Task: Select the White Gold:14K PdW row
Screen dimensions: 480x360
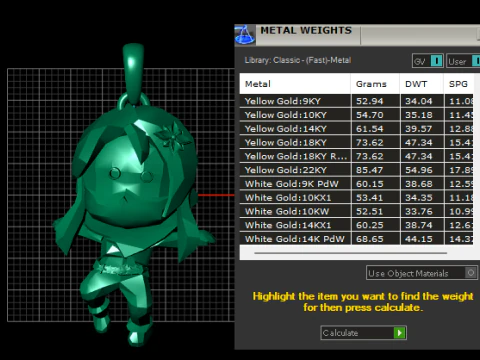Action: (356, 239)
